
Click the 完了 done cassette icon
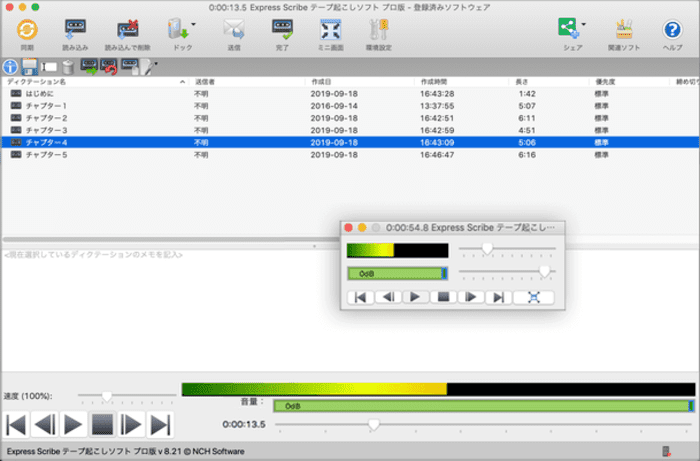tap(282, 30)
